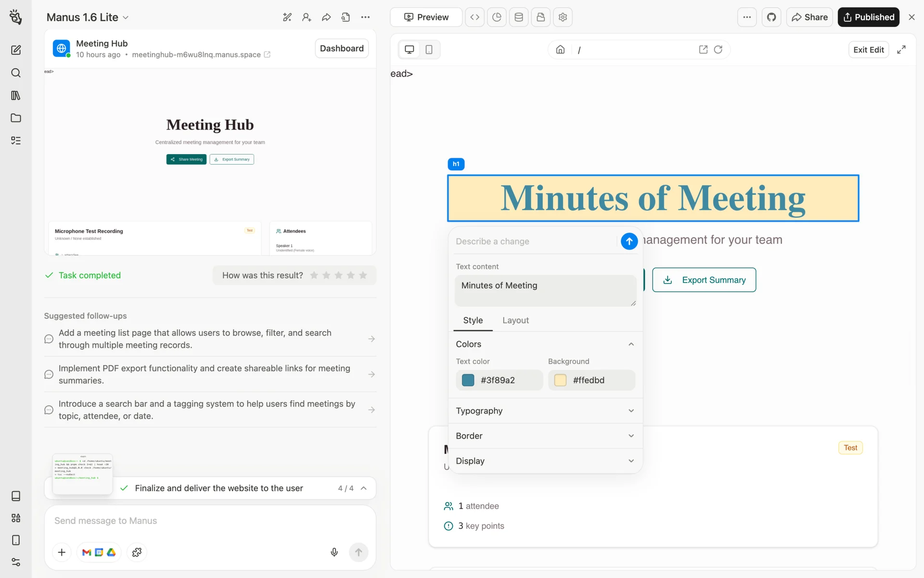Switch to the Layout tab

[x=515, y=320]
